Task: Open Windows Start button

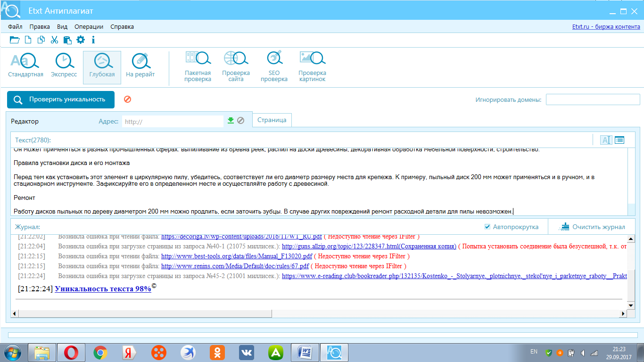Action: [x=13, y=352]
